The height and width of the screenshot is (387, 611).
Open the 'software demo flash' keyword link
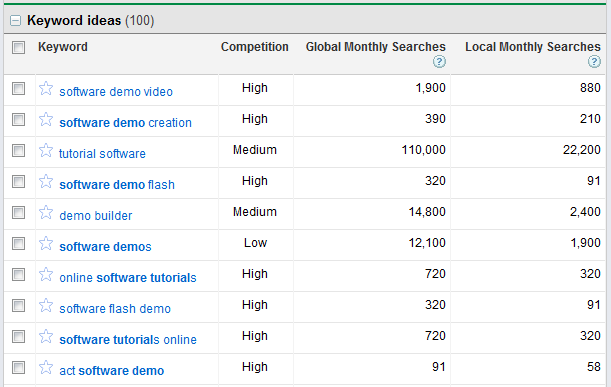[117, 185]
